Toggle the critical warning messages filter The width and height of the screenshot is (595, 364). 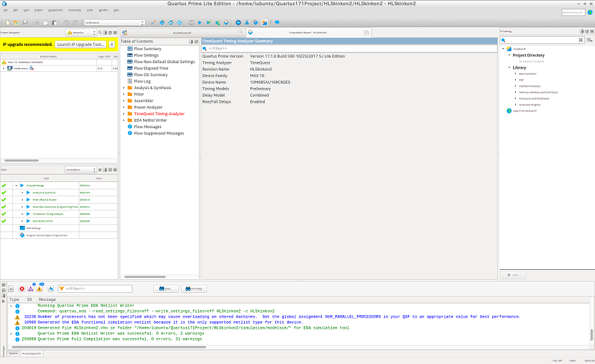coord(31,289)
